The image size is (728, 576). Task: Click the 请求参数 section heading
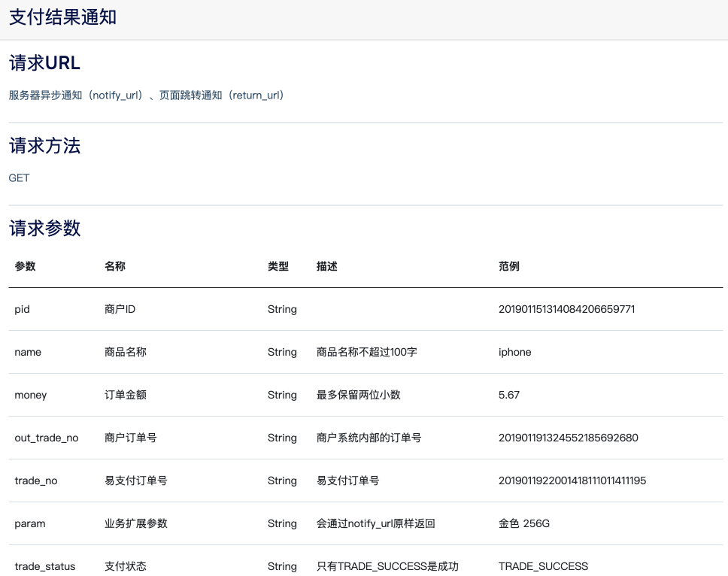pos(44,229)
